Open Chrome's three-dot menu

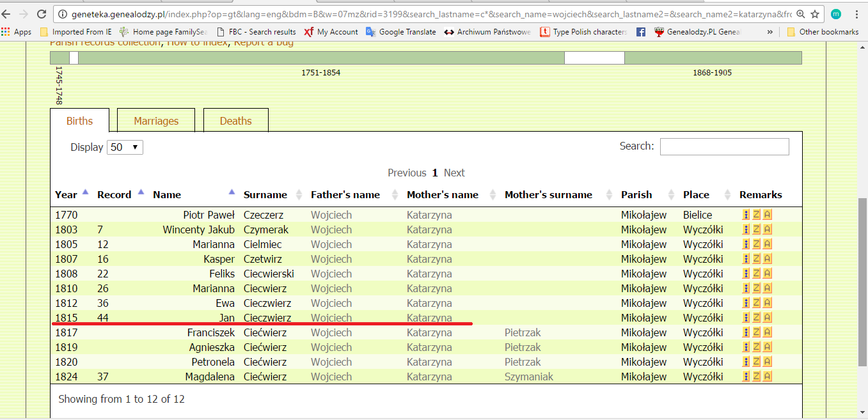point(856,13)
